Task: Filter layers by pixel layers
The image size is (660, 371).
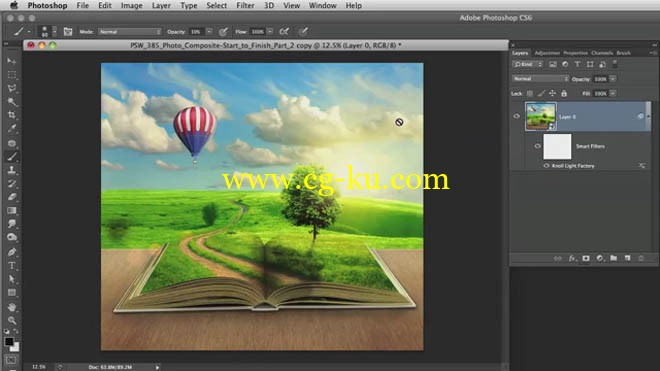Action: click(x=553, y=64)
